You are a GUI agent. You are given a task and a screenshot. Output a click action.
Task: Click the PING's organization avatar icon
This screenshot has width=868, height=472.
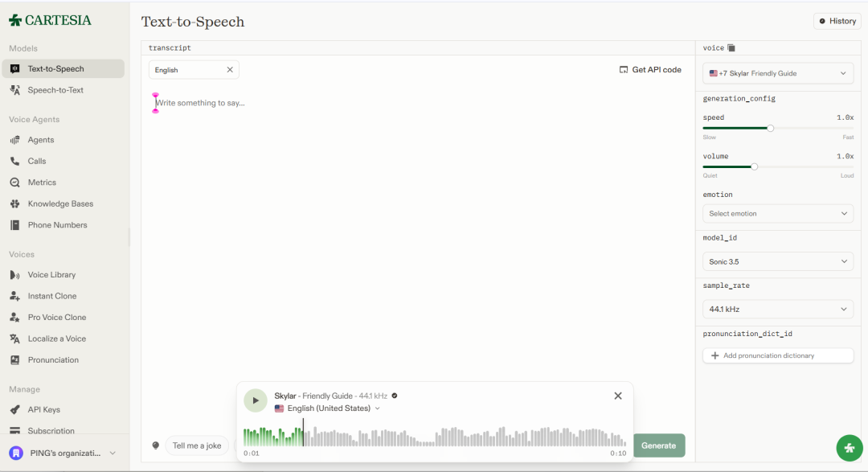(x=16, y=454)
